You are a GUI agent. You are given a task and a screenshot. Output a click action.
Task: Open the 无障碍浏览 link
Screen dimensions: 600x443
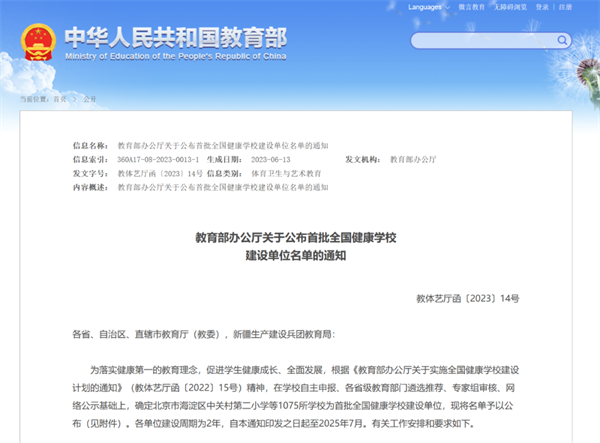[x=510, y=7]
